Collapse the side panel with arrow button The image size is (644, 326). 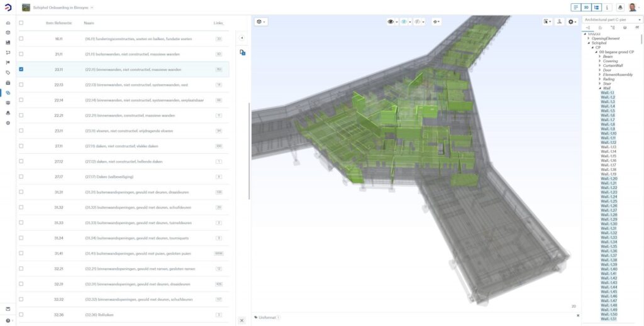coord(242,38)
